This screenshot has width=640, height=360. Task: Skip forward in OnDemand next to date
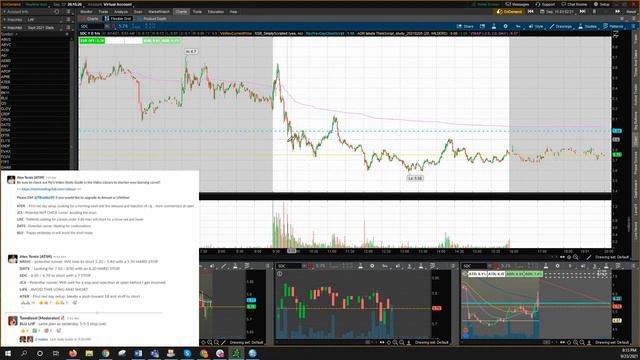582,11
